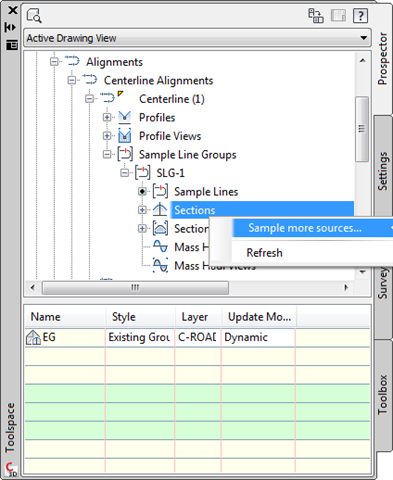Image resolution: width=393 pixels, height=480 pixels.
Task: Click the Prospector search icon
Action: [34, 16]
